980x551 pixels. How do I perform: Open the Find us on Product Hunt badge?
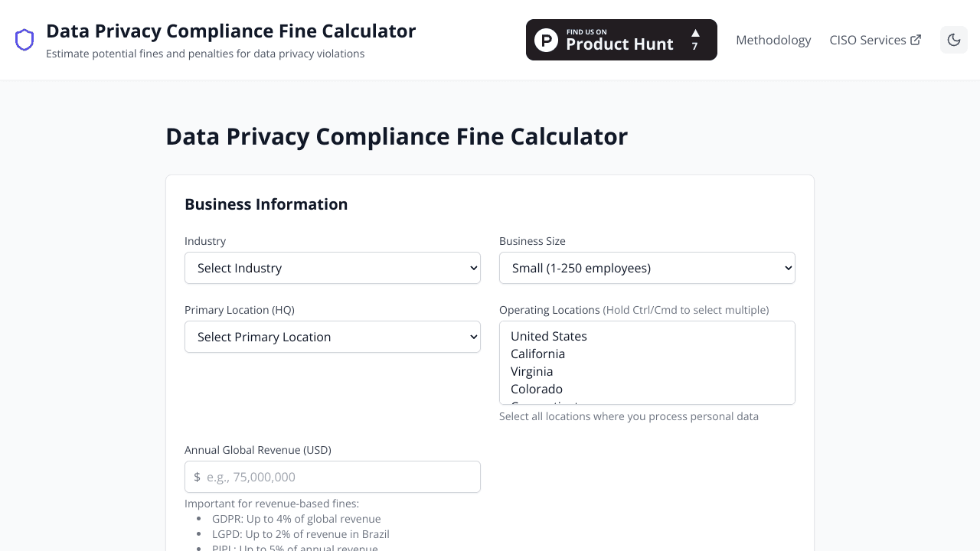coord(622,40)
